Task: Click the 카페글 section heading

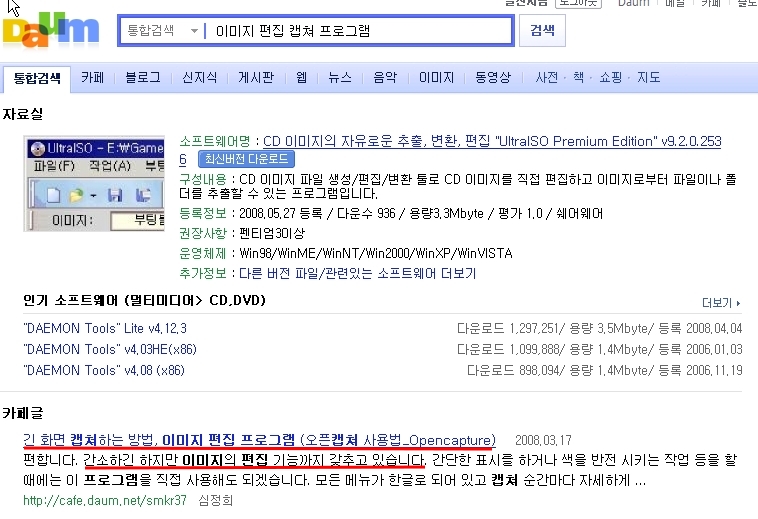Action: 23,413
